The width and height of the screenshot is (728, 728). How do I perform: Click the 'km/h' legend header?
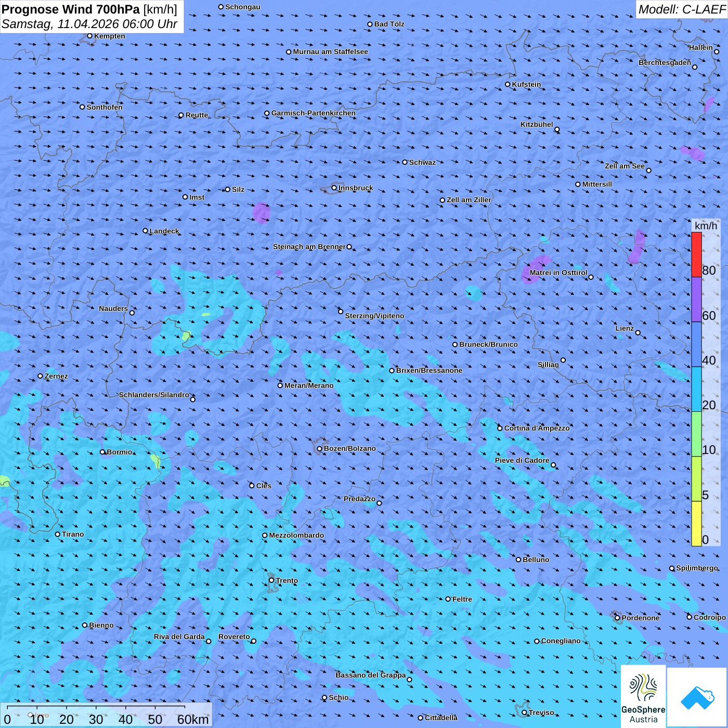tap(706, 226)
